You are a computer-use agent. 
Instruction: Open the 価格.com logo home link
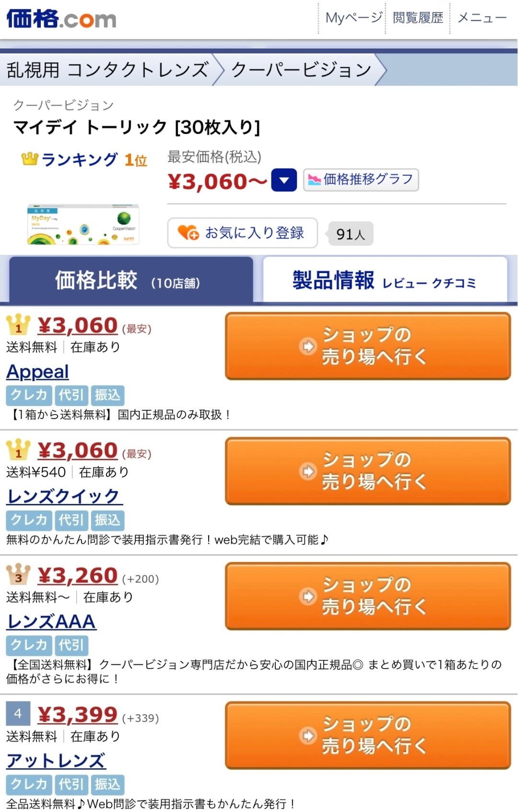(61, 19)
